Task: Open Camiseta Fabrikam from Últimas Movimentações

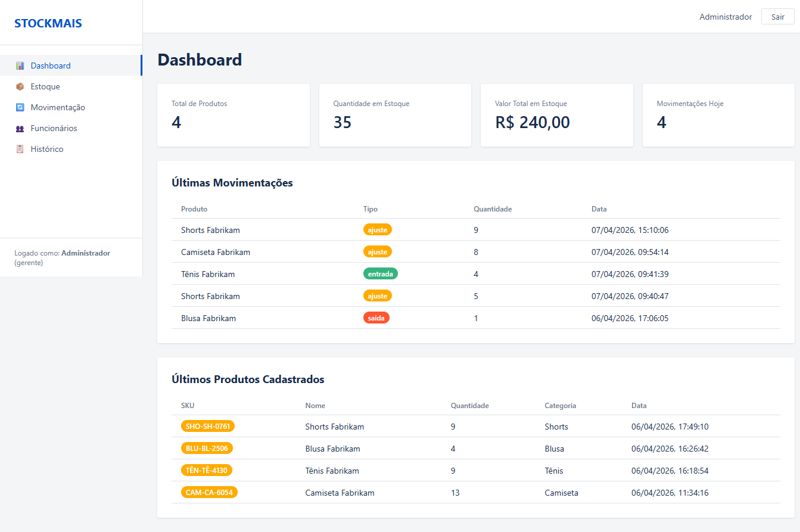Action: 216,251
